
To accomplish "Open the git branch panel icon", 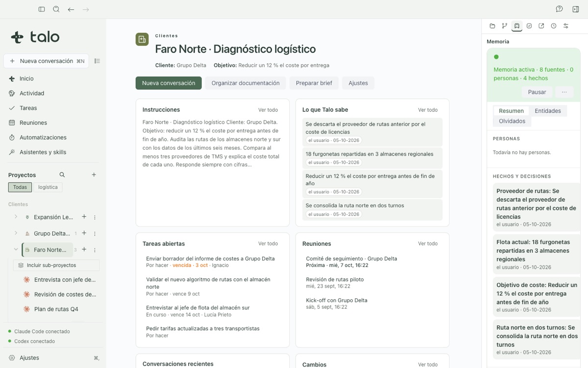I will click(x=505, y=26).
